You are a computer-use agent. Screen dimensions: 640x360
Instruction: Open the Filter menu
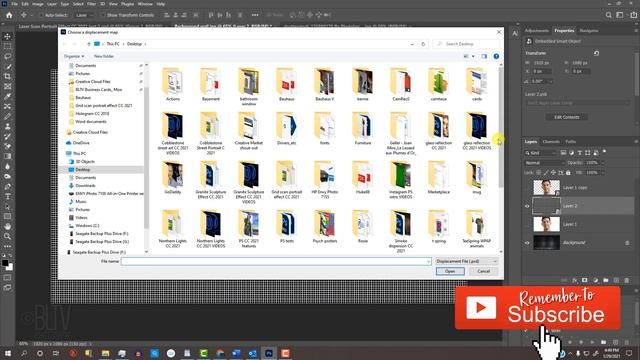(91, 4)
